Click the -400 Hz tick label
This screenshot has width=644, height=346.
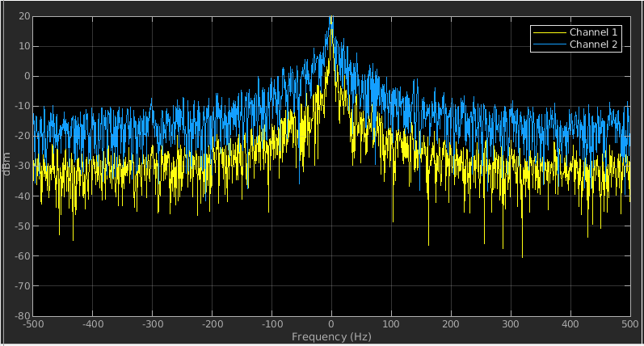pos(93,324)
